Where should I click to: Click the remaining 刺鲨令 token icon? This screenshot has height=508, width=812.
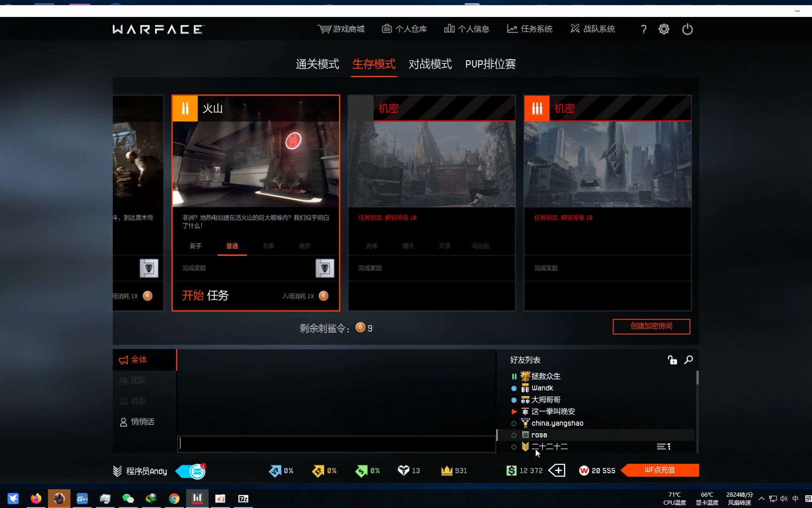click(360, 327)
